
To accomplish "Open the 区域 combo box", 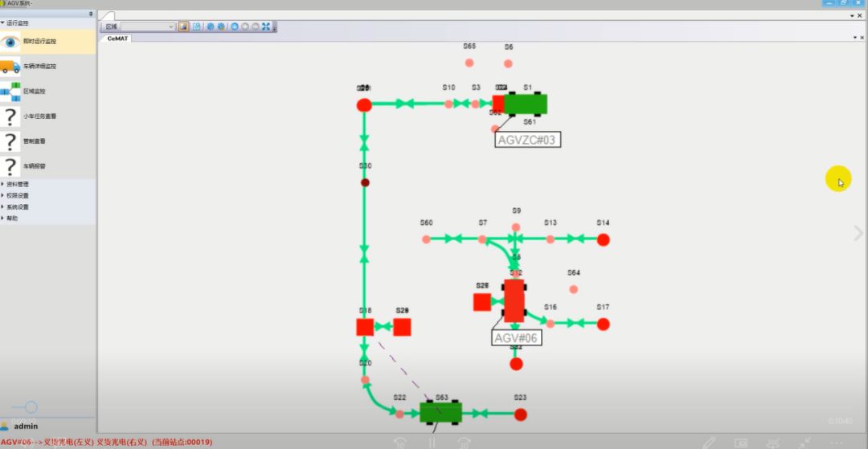I will (x=147, y=27).
